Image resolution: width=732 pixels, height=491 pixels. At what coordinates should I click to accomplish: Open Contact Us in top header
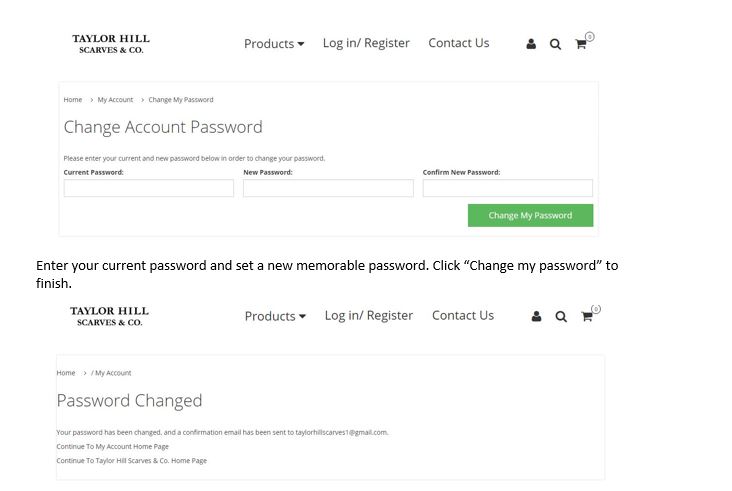pos(459,43)
